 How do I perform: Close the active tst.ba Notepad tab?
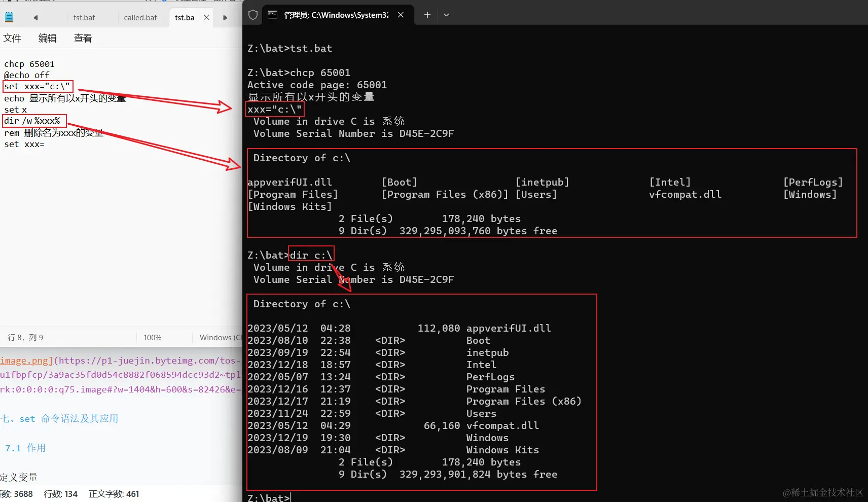[x=206, y=17]
